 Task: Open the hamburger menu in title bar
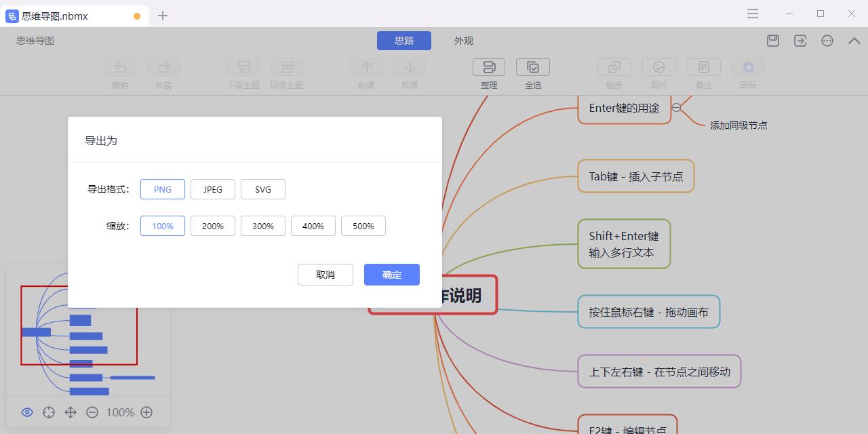tap(753, 14)
